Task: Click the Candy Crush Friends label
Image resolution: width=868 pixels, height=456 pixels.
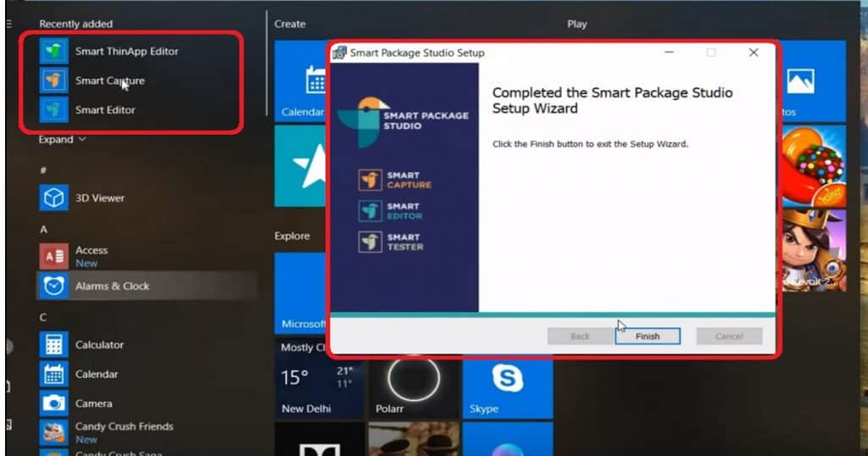Action: (124, 426)
